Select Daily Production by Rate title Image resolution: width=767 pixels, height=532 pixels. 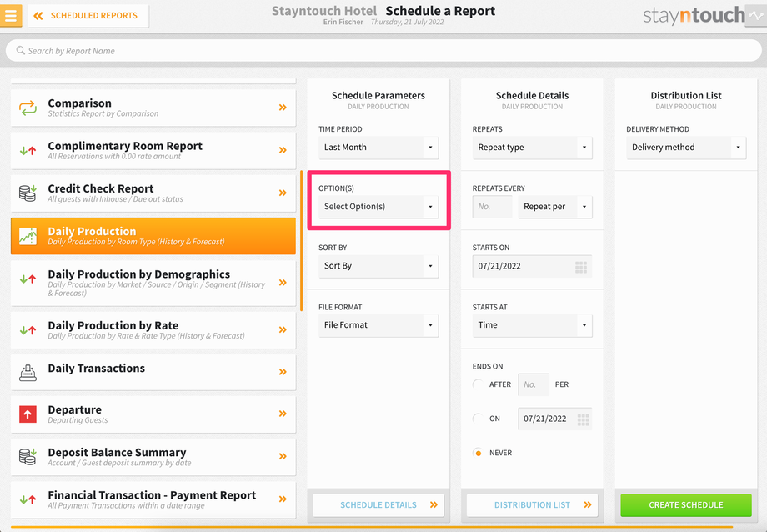coord(113,325)
